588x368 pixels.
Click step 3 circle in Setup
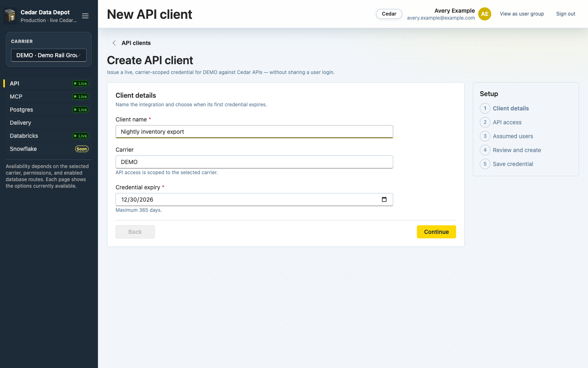(485, 136)
